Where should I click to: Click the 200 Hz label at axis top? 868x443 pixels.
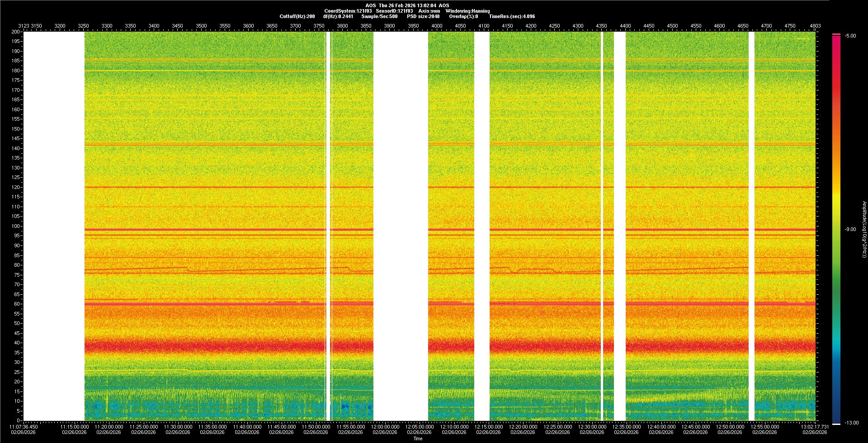(16, 32)
